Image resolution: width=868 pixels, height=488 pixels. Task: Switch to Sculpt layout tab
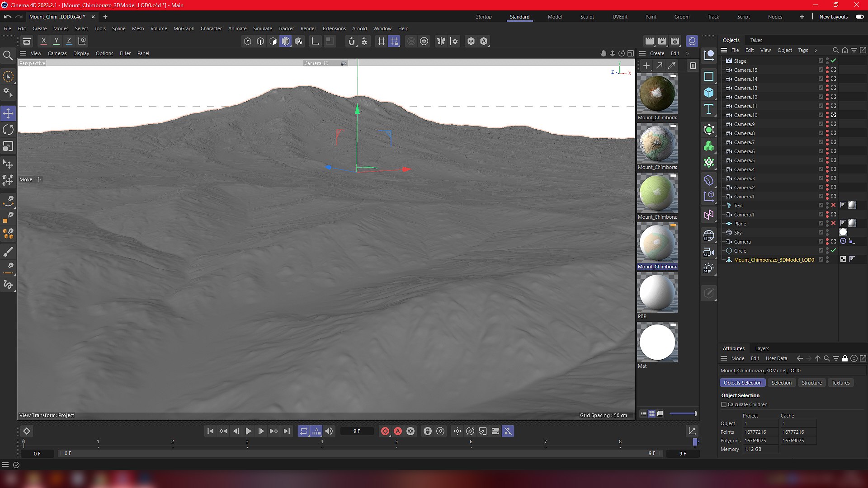(x=587, y=17)
